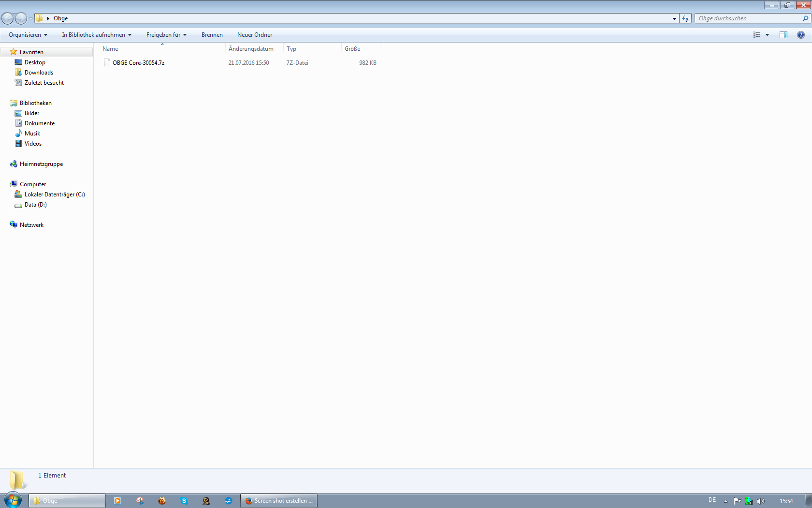Select Lokaler Datenträger (C:) in sidebar

coord(55,194)
